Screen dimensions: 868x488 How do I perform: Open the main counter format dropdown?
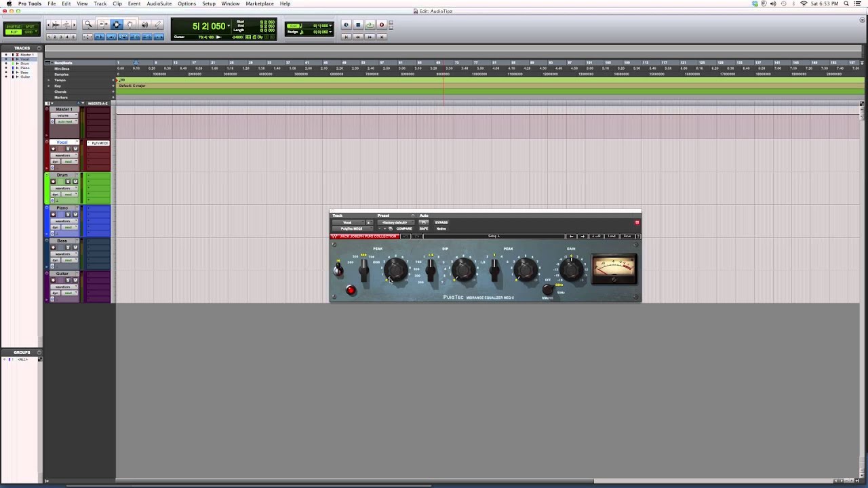click(229, 26)
